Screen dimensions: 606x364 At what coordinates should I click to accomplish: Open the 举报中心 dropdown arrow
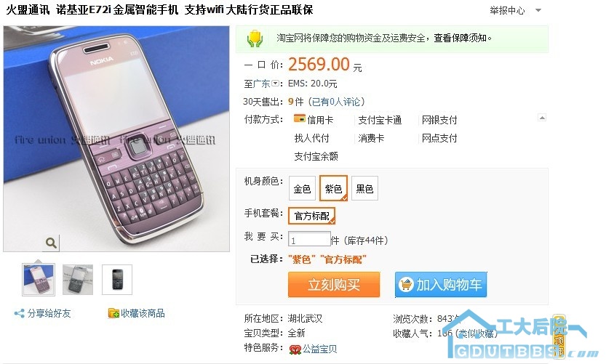(x=538, y=10)
